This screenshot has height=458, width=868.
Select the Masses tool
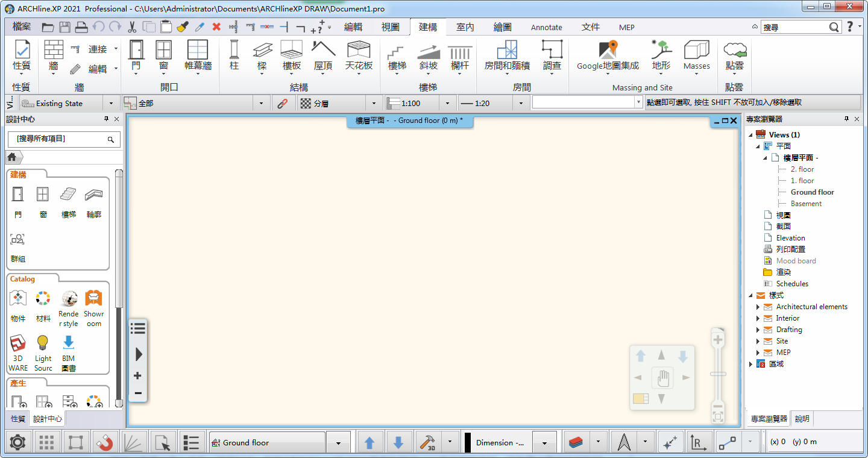(696, 58)
